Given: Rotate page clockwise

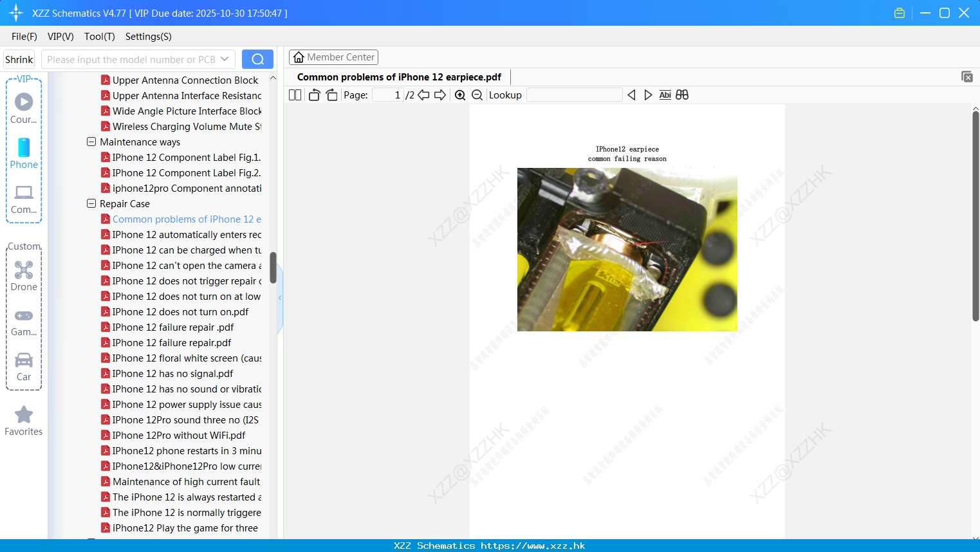Looking at the screenshot, I should coord(331,95).
